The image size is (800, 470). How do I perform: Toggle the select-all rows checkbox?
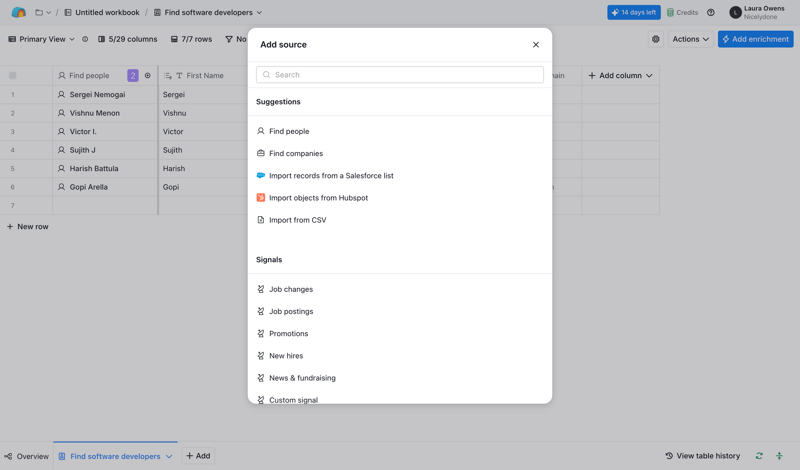coord(13,76)
